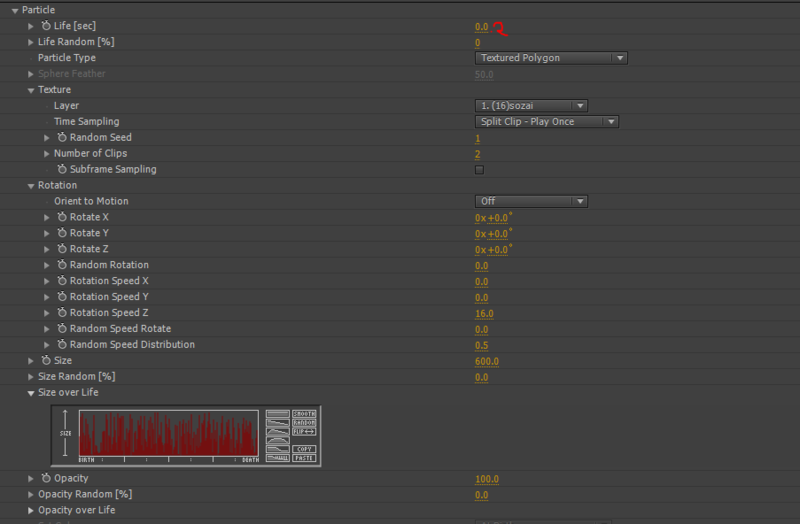Apply the flickering-end Size over Life preset
Image resolution: width=800 pixels, height=524 pixels.
[278, 458]
